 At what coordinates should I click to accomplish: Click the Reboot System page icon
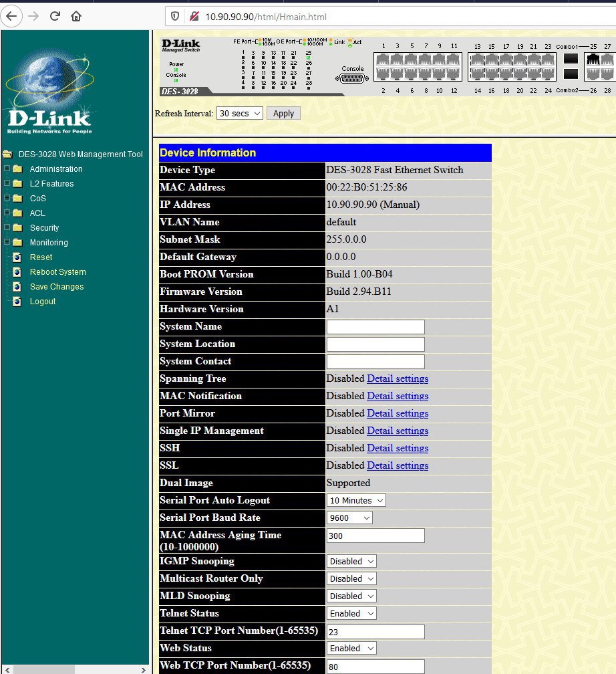(x=17, y=271)
